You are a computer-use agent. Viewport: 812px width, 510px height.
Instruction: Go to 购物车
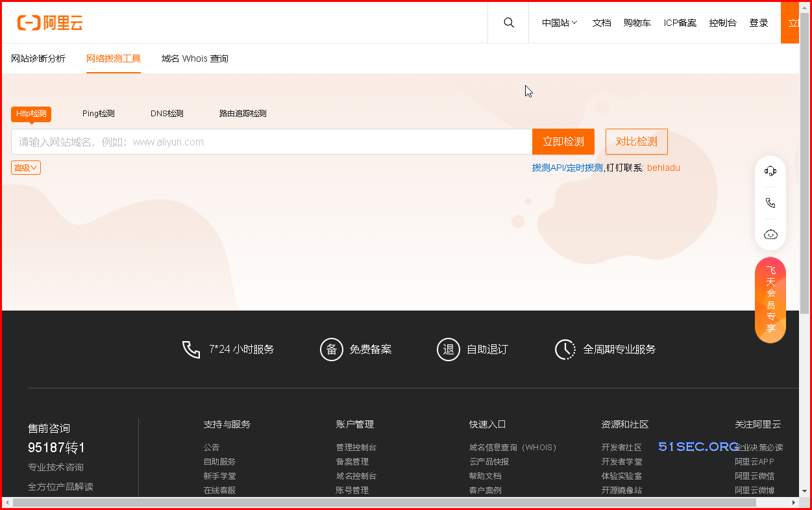(x=637, y=23)
